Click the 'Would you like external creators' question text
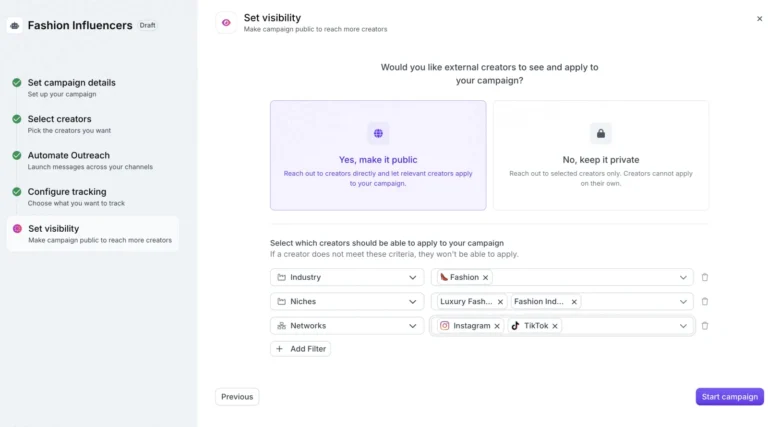Screen dimensions: 768x427 (489, 74)
